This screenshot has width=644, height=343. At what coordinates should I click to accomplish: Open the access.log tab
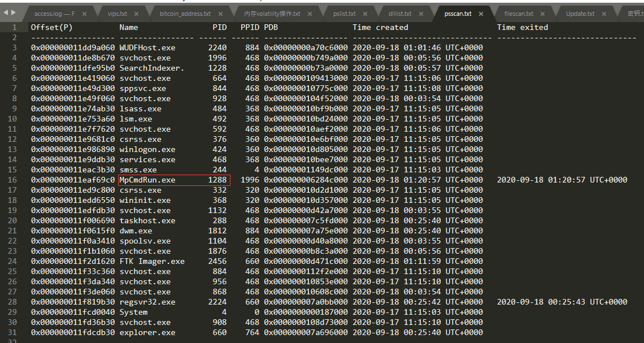click(x=55, y=12)
